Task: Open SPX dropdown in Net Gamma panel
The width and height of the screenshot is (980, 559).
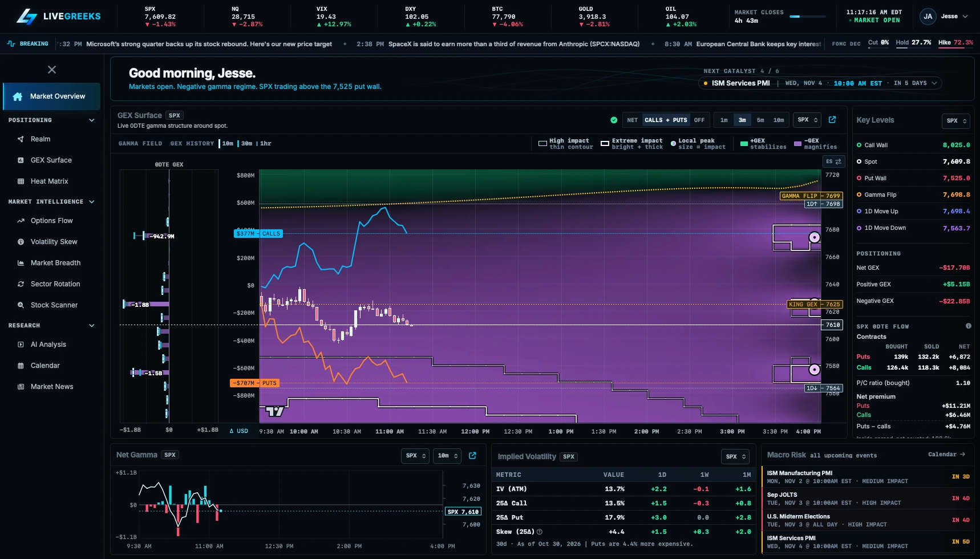Action: (x=415, y=456)
